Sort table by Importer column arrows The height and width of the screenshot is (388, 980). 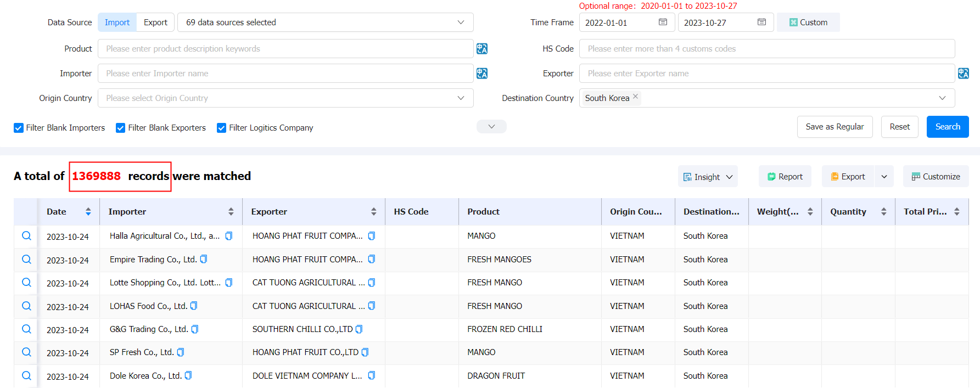coord(231,212)
